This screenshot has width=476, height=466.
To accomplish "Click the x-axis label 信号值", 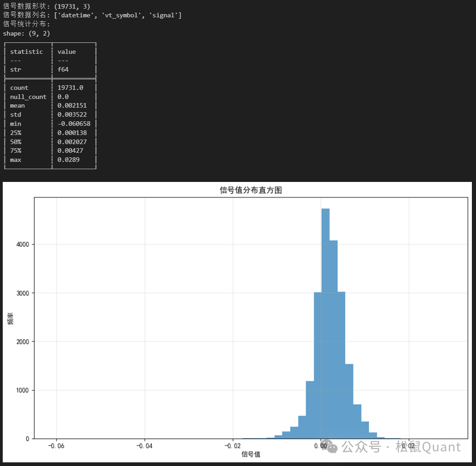I will [251, 454].
